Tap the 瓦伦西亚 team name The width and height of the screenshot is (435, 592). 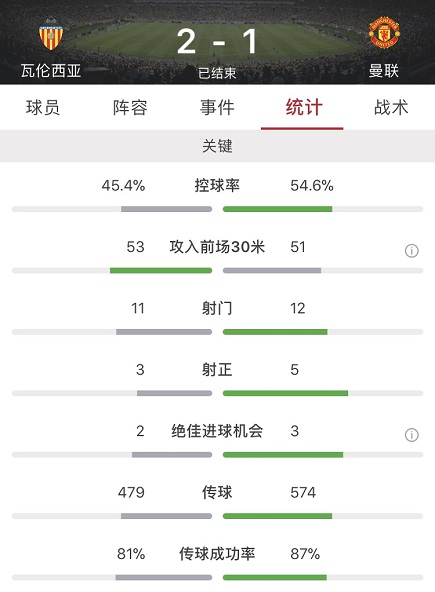click(x=51, y=71)
